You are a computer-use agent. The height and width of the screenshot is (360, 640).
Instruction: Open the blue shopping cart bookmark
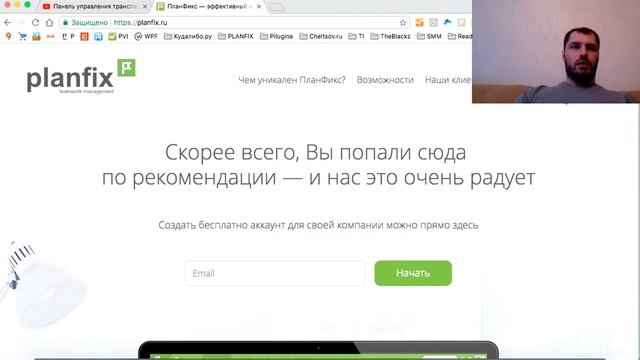tap(22, 36)
